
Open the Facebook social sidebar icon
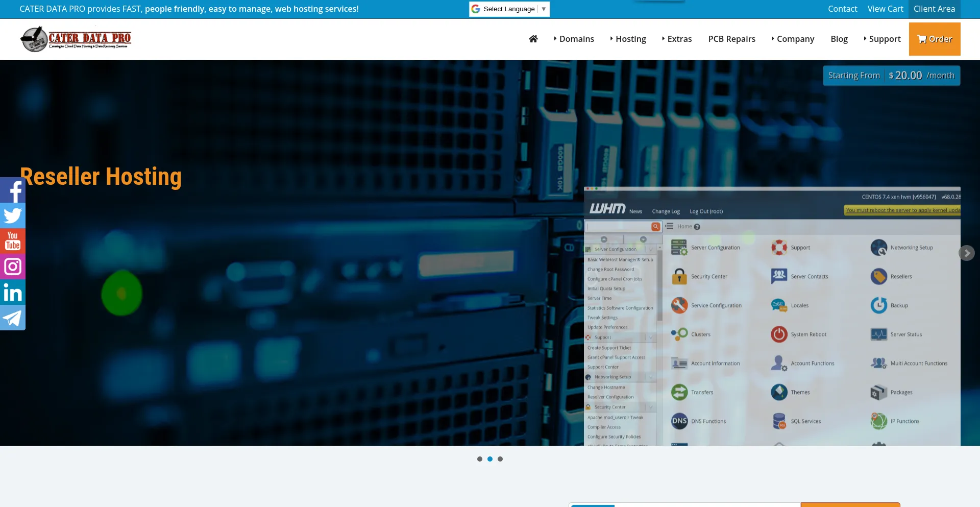coord(13,190)
